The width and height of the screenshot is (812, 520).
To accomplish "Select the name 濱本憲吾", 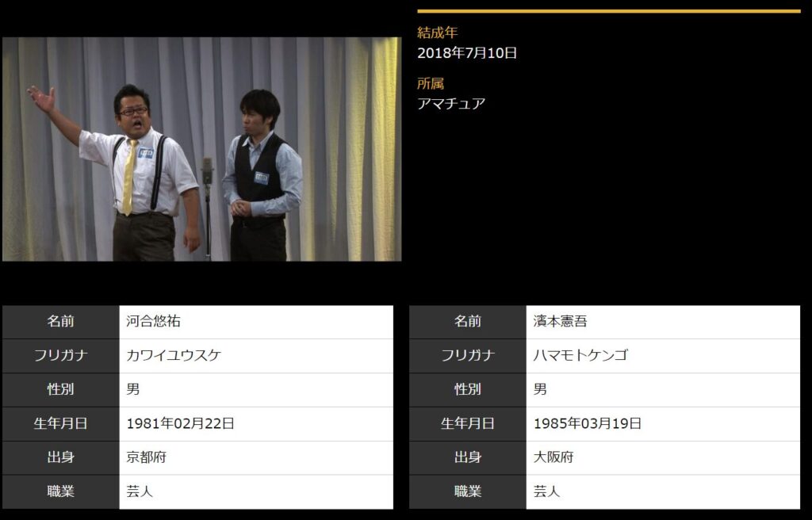I will click(561, 322).
